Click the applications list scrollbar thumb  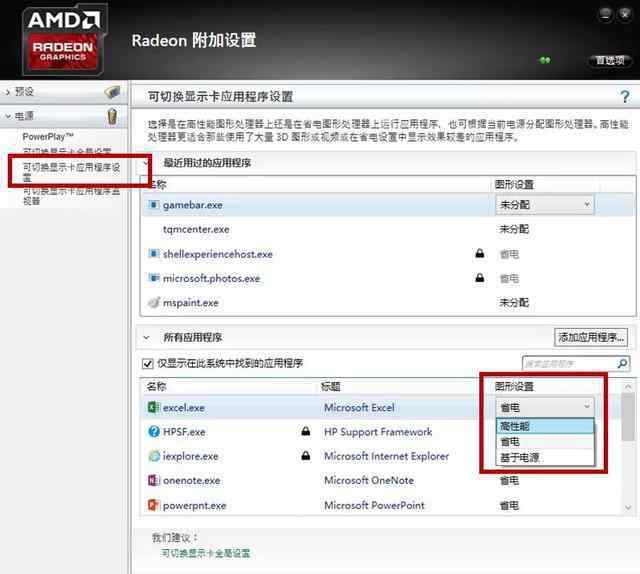(628, 416)
